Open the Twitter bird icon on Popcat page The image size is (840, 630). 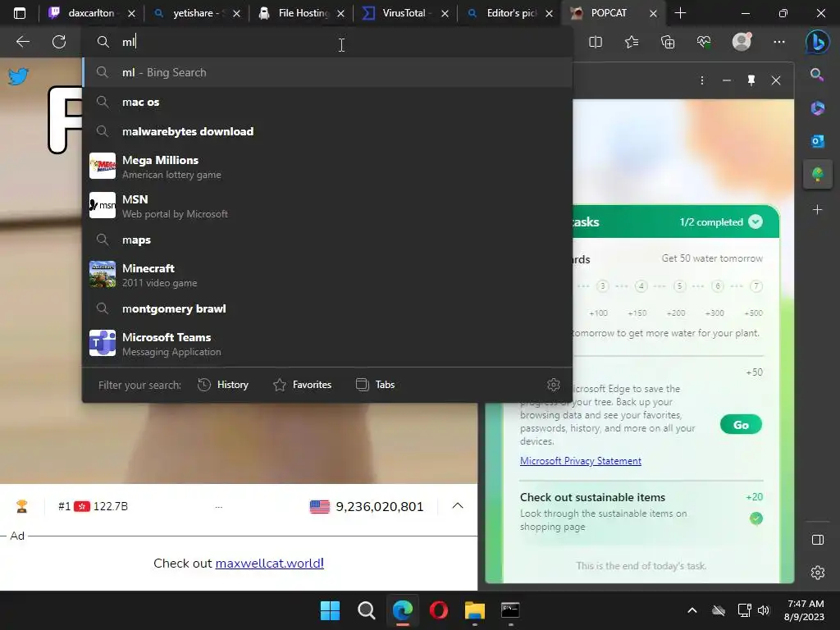(18, 76)
